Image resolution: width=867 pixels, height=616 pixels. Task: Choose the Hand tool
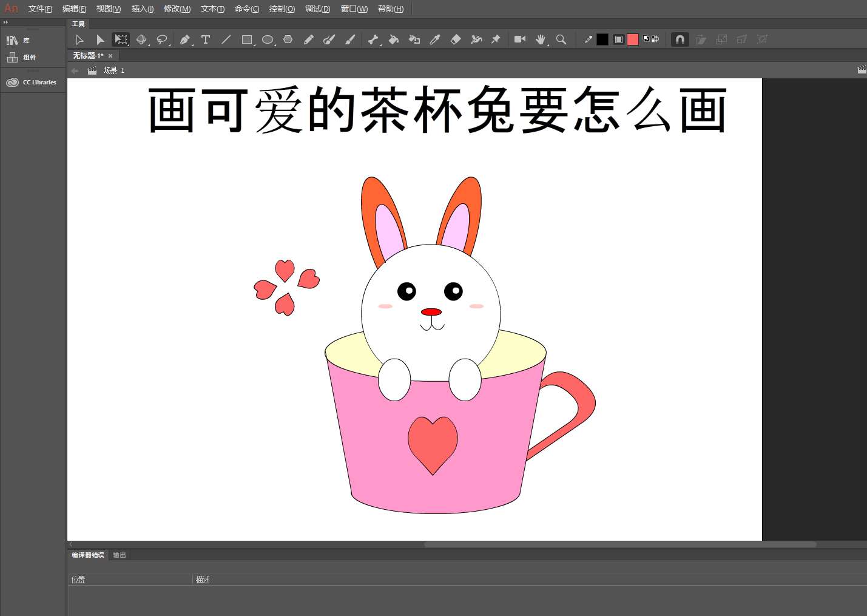541,39
